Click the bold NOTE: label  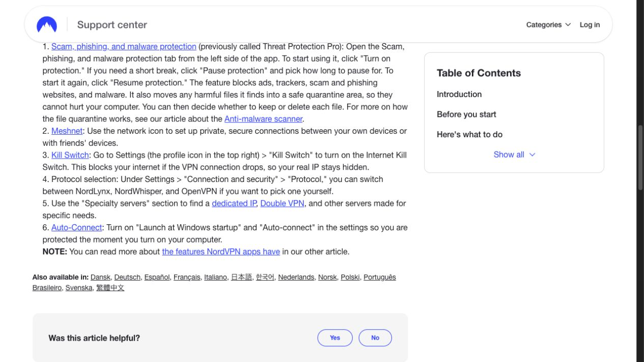point(54,252)
